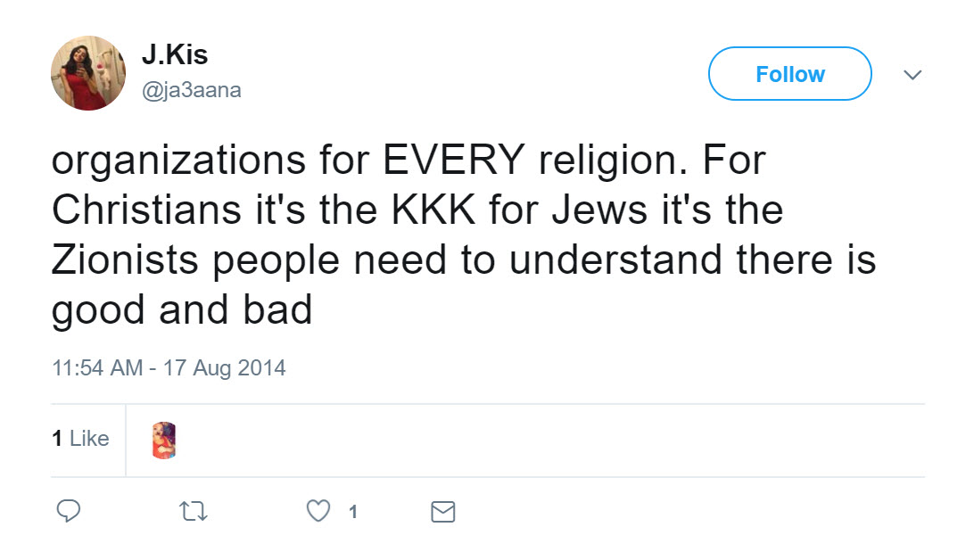This screenshot has height=560, width=974.
Task: Click the date 17 Aug 2014
Action: 224,367
